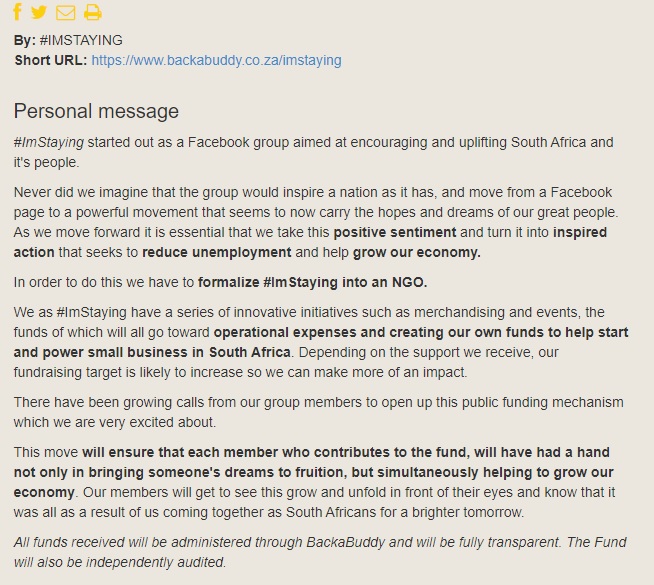The image size is (654, 585).
Task: Click the printer icon to print
Action: 93,13
